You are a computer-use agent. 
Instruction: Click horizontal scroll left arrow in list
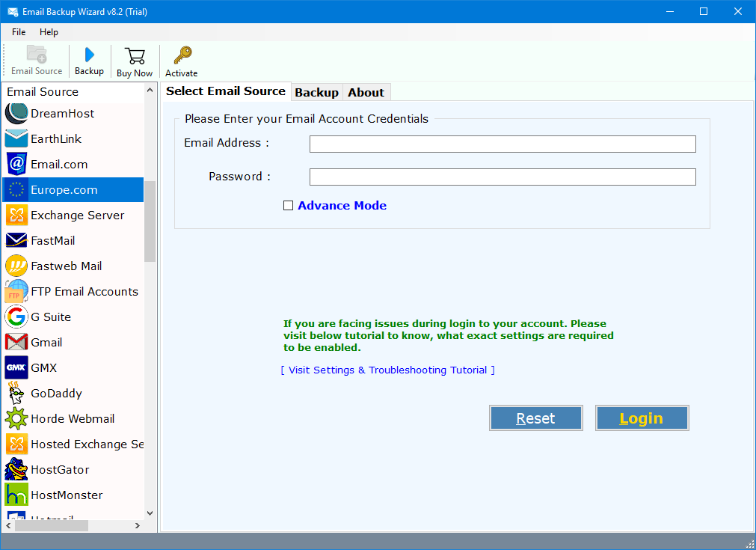[x=8, y=525]
